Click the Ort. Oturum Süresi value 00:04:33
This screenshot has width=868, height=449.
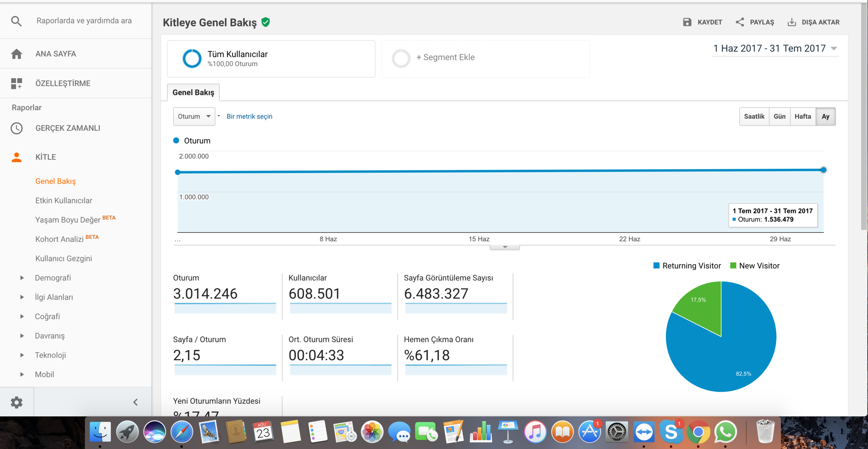(x=316, y=355)
